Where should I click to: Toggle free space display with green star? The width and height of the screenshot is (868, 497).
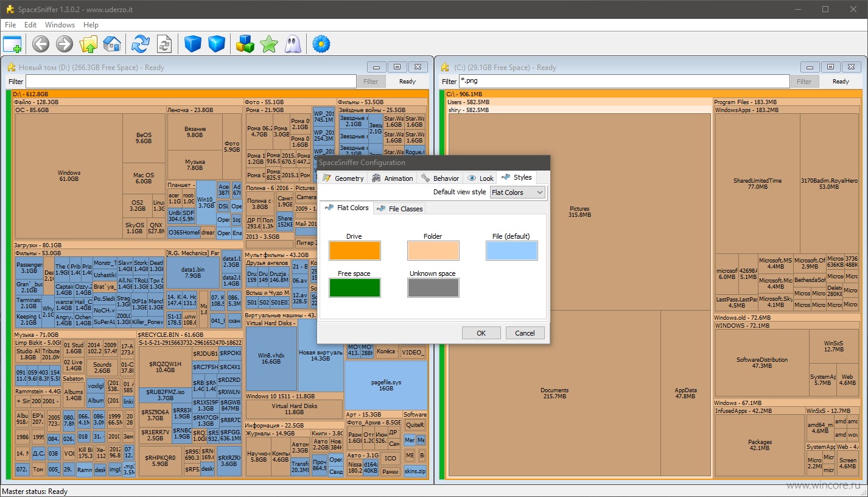click(x=269, y=44)
